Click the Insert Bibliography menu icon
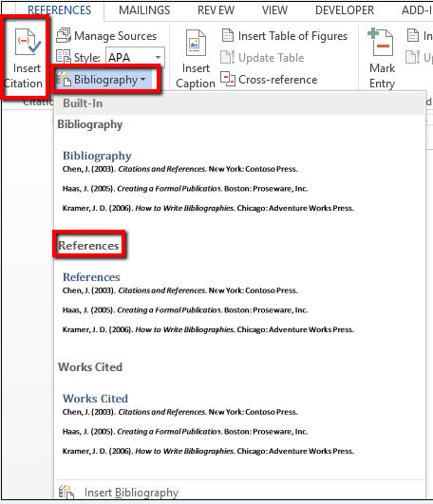This screenshot has width=433, height=504. coord(66,492)
